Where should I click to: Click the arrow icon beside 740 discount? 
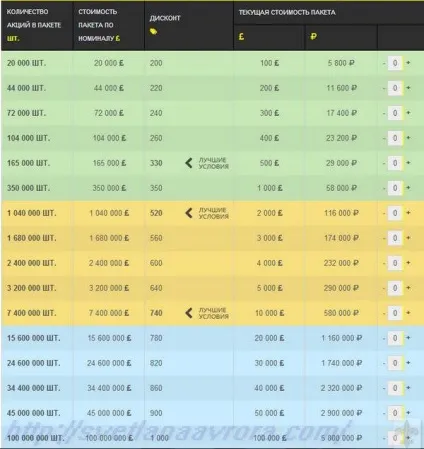[x=189, y=313]
